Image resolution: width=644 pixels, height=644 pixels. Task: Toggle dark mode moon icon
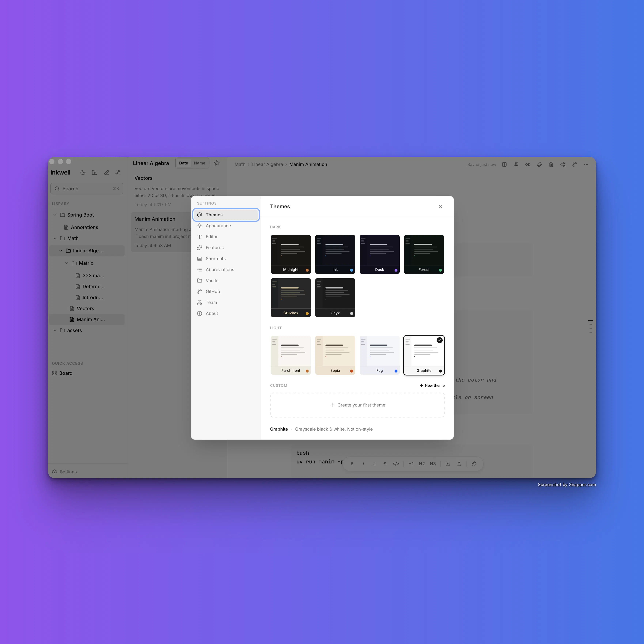[x=83, y=172]
